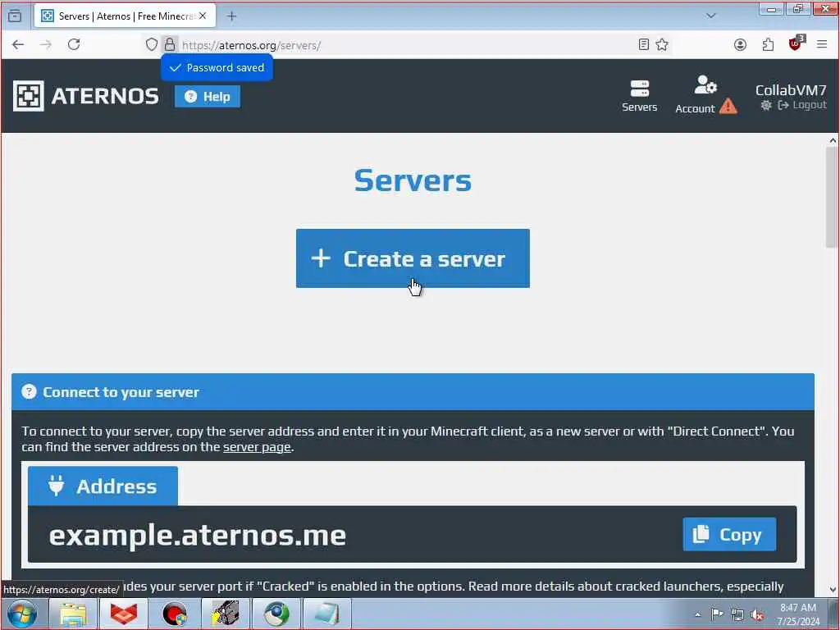Go back with browser back arrow

(x=18, y=44)
